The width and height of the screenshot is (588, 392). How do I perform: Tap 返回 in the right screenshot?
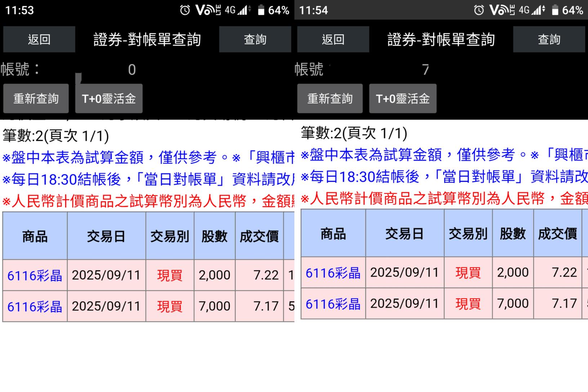333,39
